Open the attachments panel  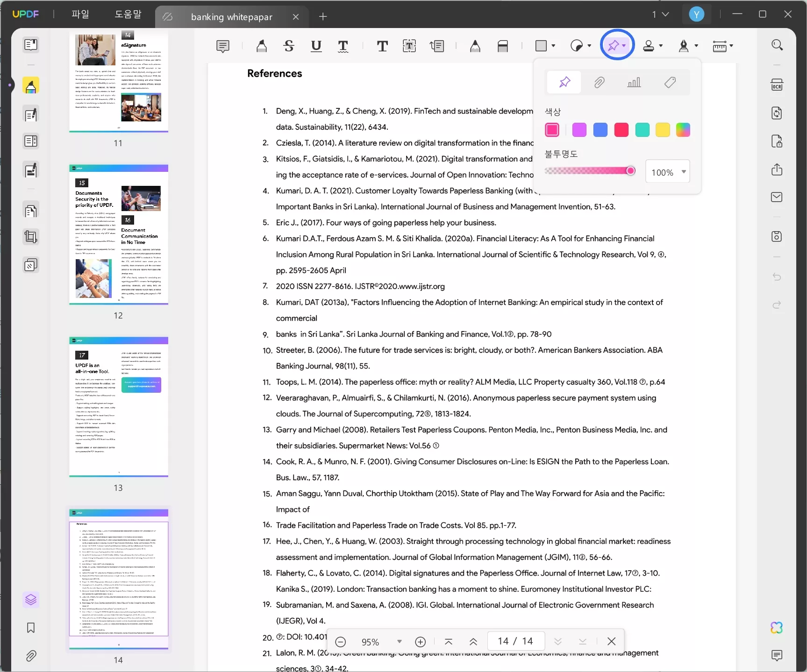pyautogui.click(x=31, y=656)
